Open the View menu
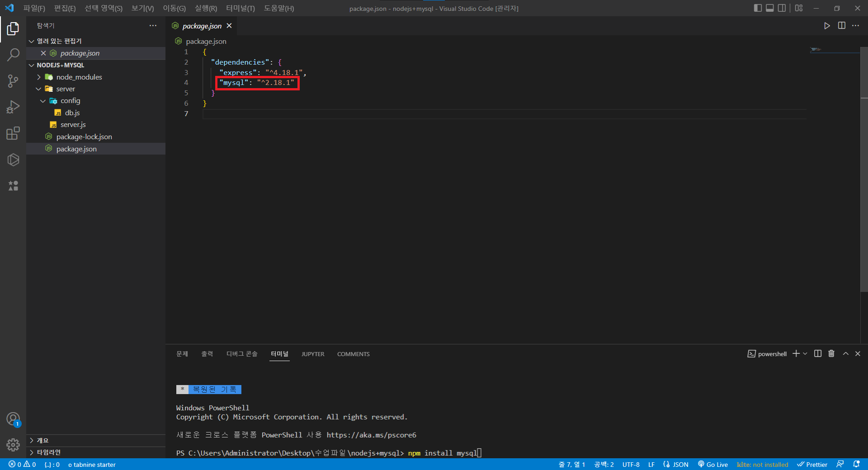 pos(142,8)
